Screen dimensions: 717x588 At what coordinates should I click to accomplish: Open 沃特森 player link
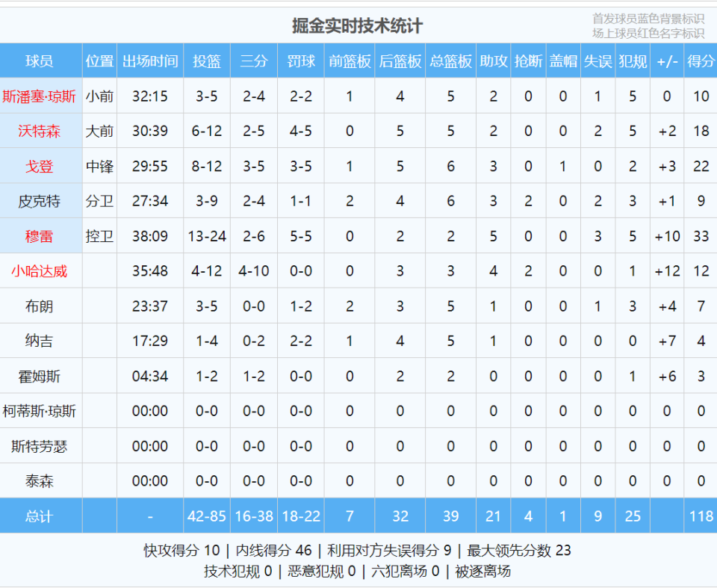[x=39, y=131]
